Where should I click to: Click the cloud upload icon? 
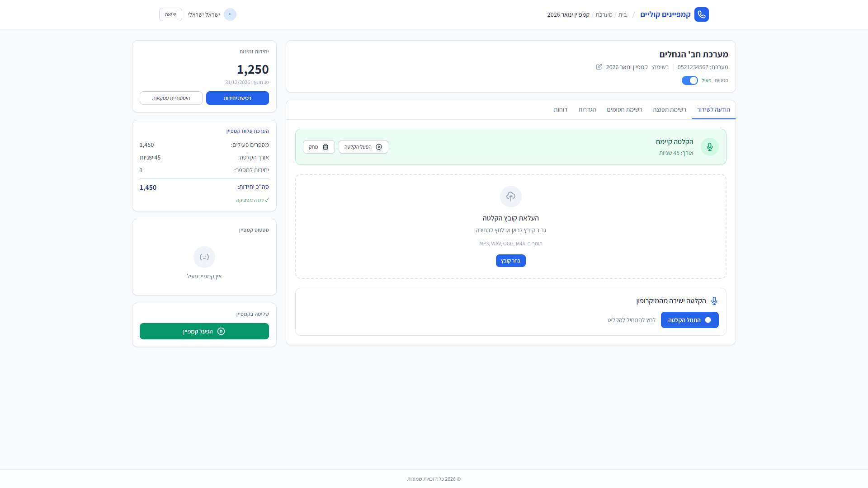click(x=510, y=197)
